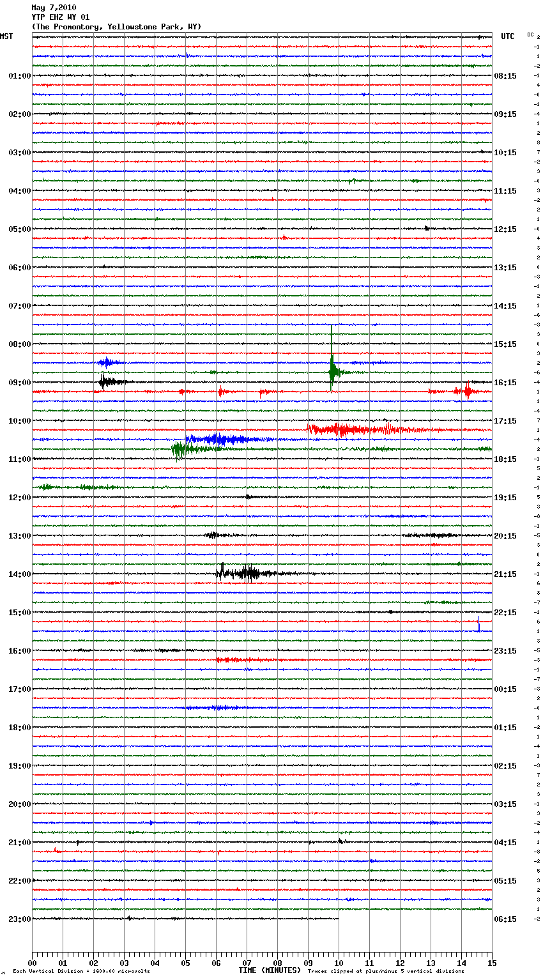This screenshot has height=980, width=543.
Task: Click the 'Traces clipped at plus/minus 5 vertical divisions' note
Action: pyautogui.click(x=386, y=972)
